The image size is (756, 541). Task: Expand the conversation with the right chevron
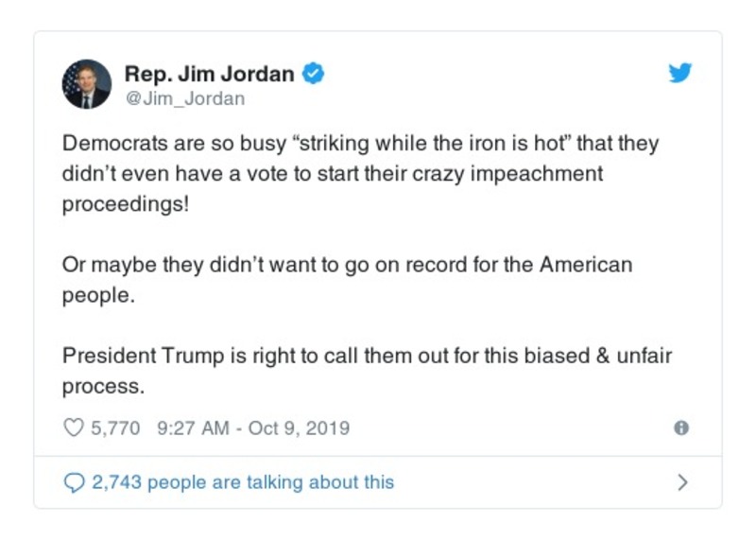tap(682, 482)
